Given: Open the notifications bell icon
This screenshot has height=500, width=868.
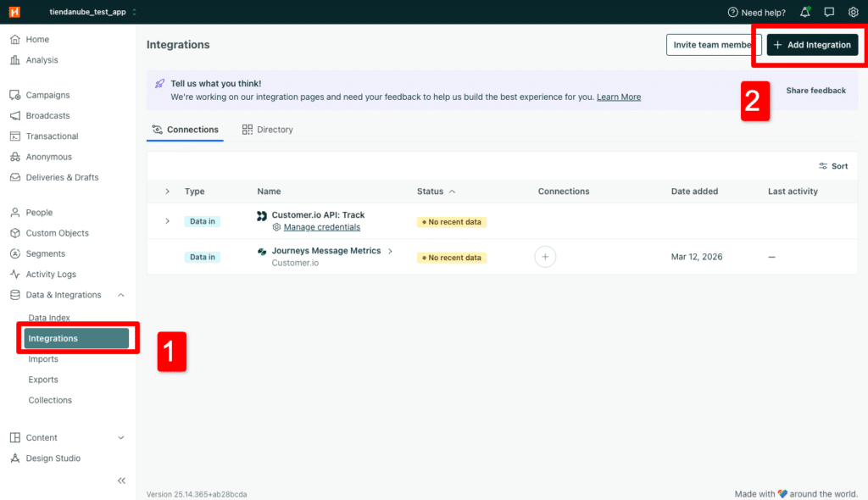Looking at the screenshot, I should click(805, 12).
